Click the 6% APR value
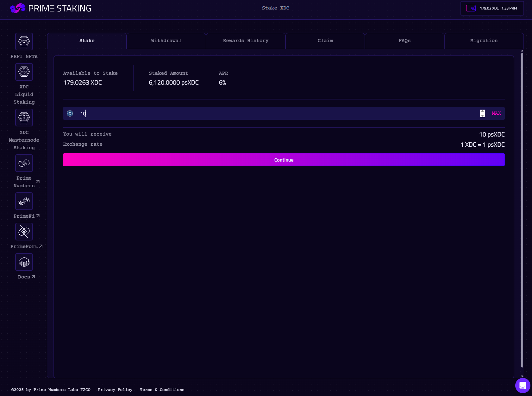Viewport: 532px width, 396px height. tap(222, 83)
